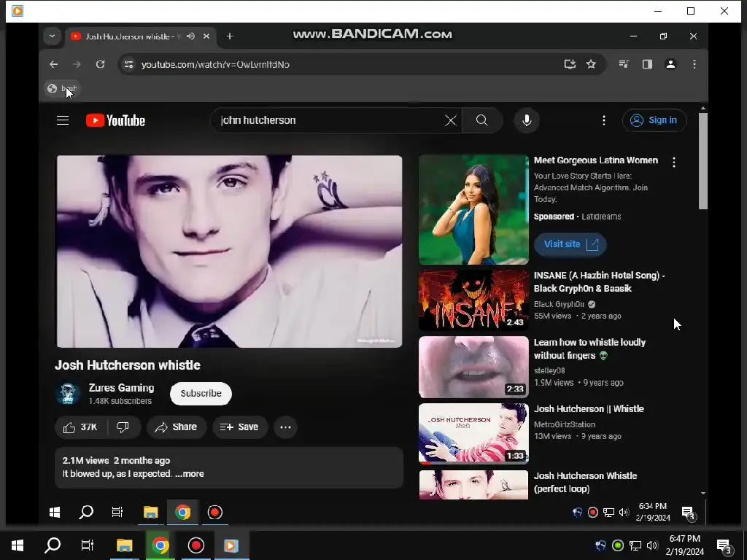Screen dimensions: 747x560
Task: Open Chrome media control icon
Action: [x=624, y=64]
